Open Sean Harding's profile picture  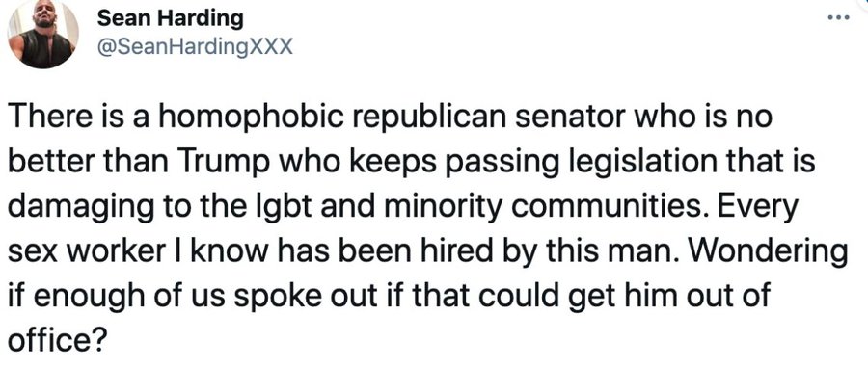click(x=42, y=35)
